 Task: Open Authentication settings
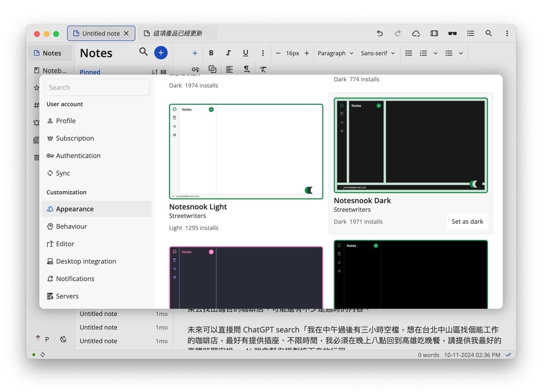pos(97,156)
